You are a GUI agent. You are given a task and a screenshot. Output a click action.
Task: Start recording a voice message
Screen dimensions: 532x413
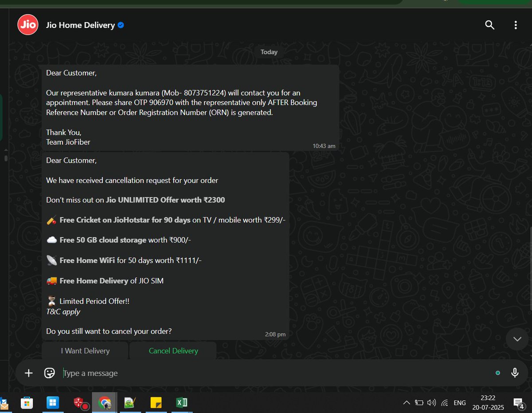(515, 373)
